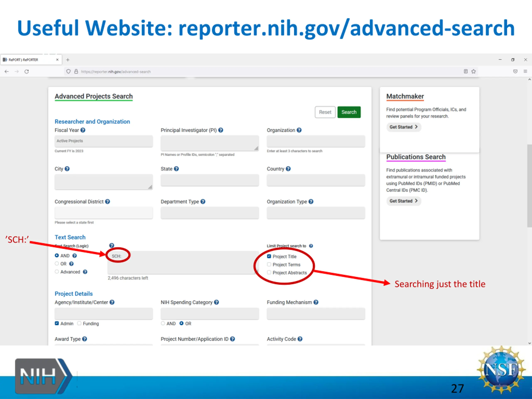
Task: Click help icon beside Funding Mechanism
Action: pyautogui.click(x=316, y=302)
